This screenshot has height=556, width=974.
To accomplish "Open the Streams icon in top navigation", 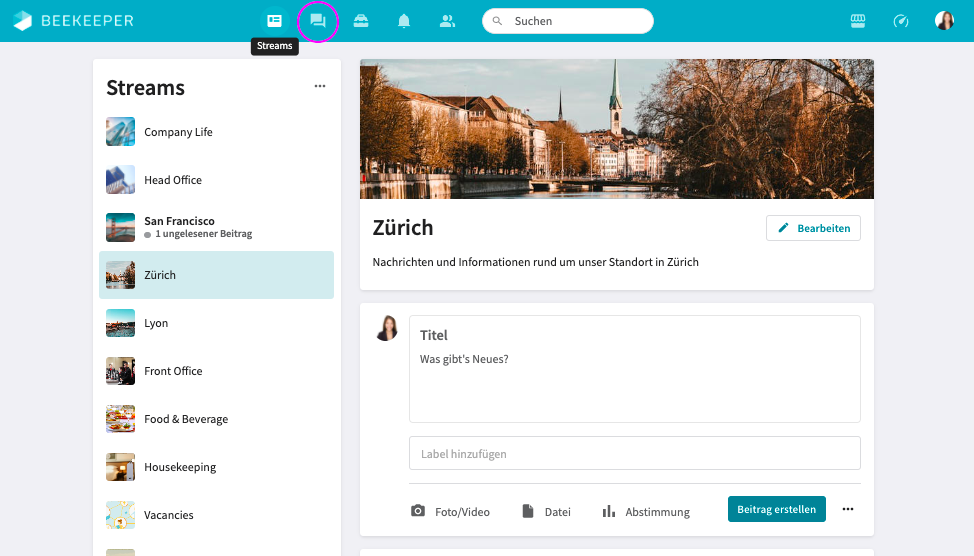I will click(x=274, y=21).
